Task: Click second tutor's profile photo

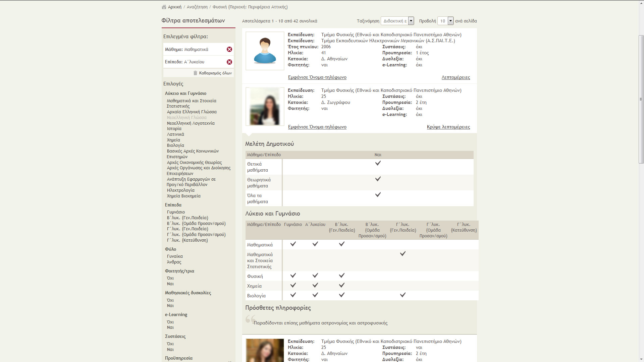Action: (265, 107)
